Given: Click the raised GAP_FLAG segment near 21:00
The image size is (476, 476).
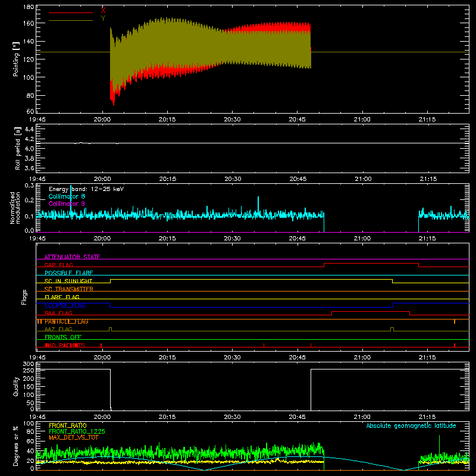Looking at the screenshot, I should click(371, 263).
